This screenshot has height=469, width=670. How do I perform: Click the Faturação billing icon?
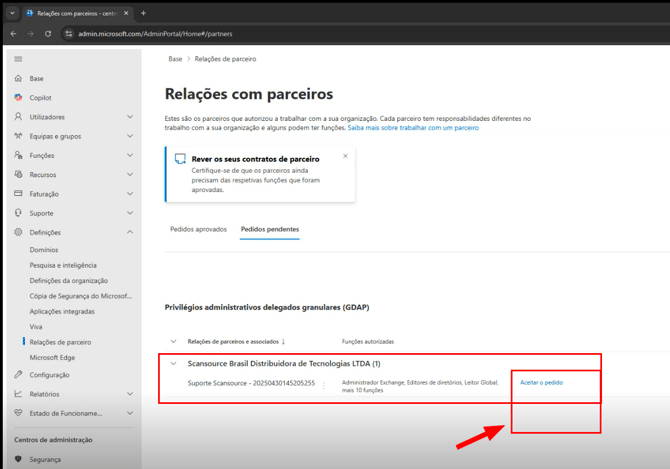coord(18,194)
